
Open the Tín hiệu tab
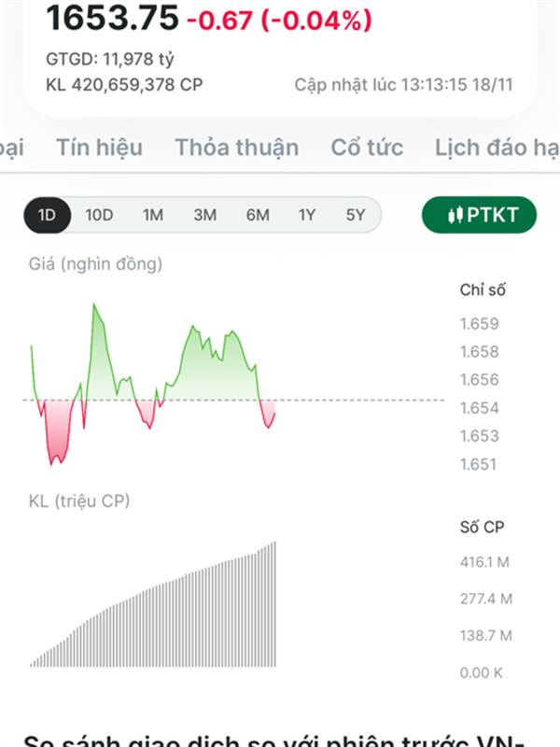click(x=99, y=148)
